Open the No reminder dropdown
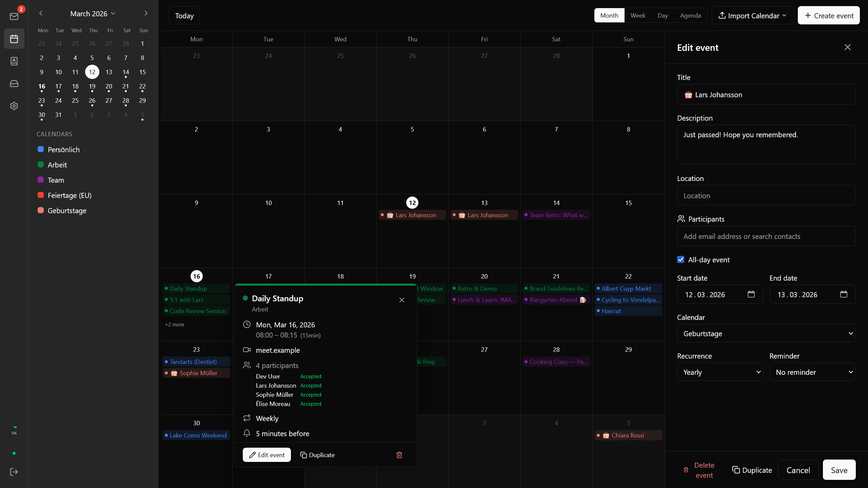 (x=813, y=372)
